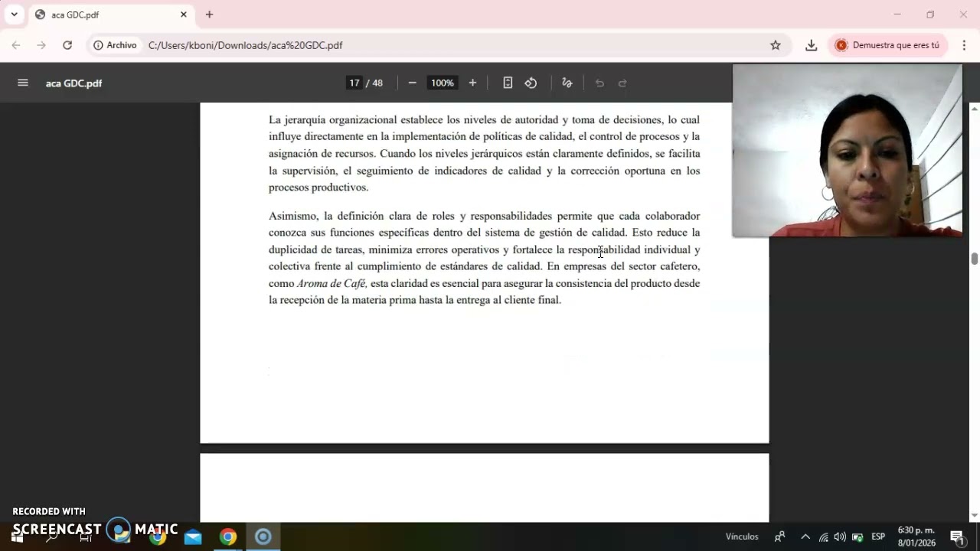Check the battery status icon
This screenshot has width=980, height=551.
point(857,536)
